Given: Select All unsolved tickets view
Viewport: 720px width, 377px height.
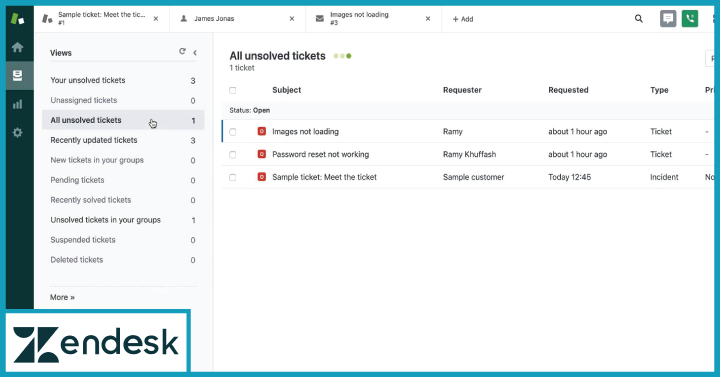Looking at the screenshot, I should click(123, 120).
